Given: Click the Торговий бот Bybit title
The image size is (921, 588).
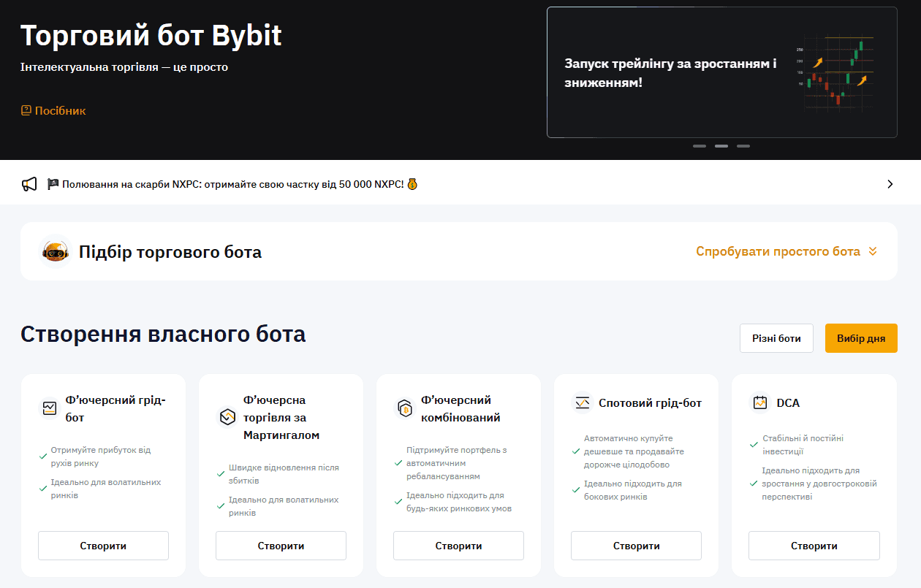Looking at the screenshot, I should [151, 35].
